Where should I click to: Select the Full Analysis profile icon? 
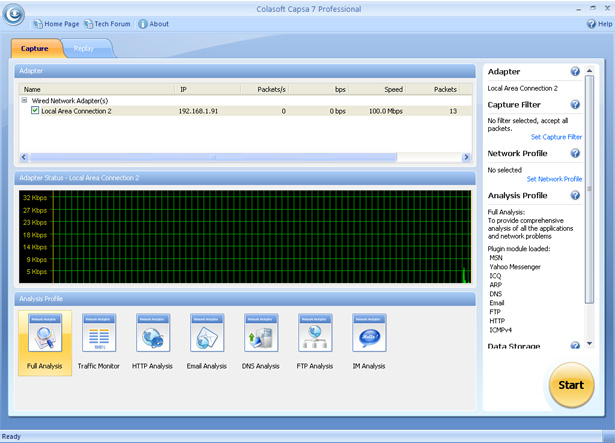pyautogui.click(x=45, y=343)
